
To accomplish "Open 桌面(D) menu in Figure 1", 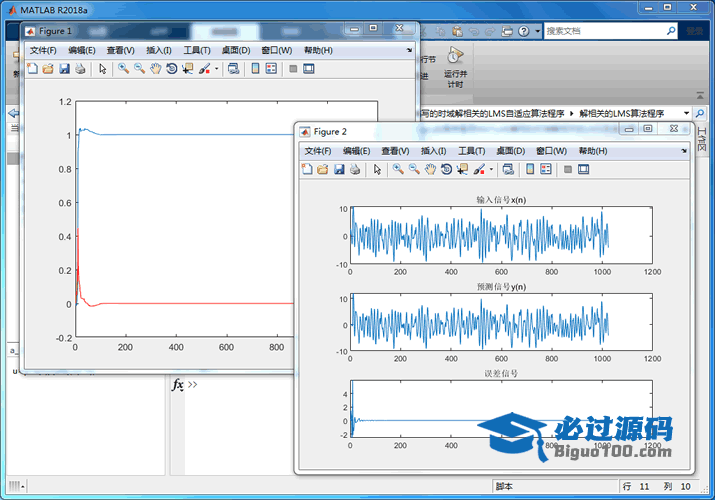I will click(236, 51).
